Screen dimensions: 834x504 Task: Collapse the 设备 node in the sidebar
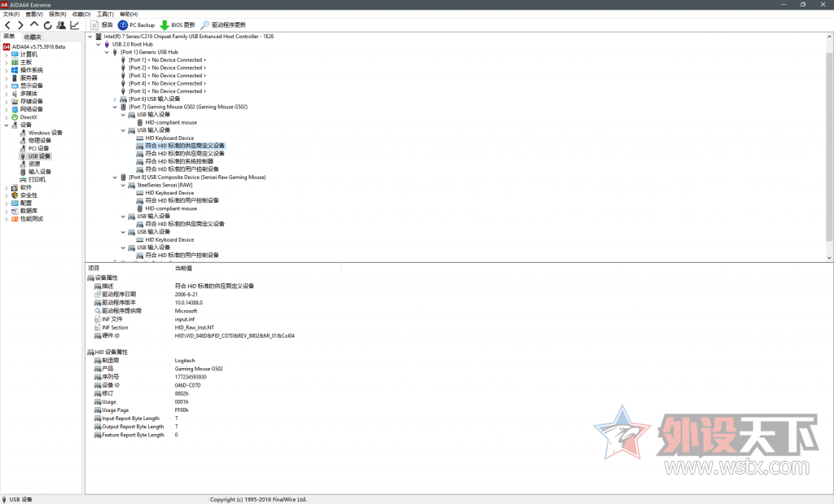click(x=7, y=125)
